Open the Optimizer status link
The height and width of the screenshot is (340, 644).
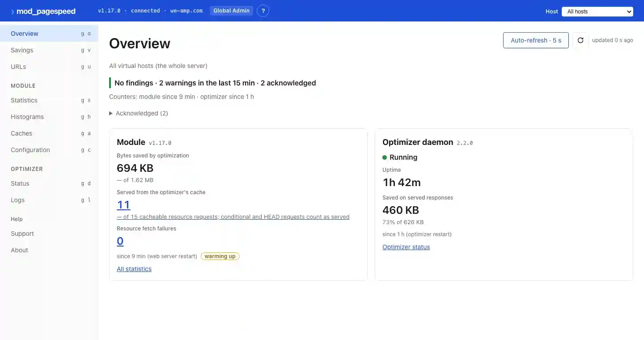(x=406, y=247)
